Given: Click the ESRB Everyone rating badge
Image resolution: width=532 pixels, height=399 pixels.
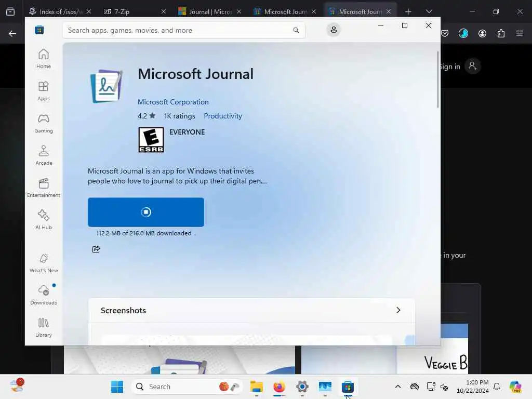Looking at the screenshot, I should click(x=151, y=140).
